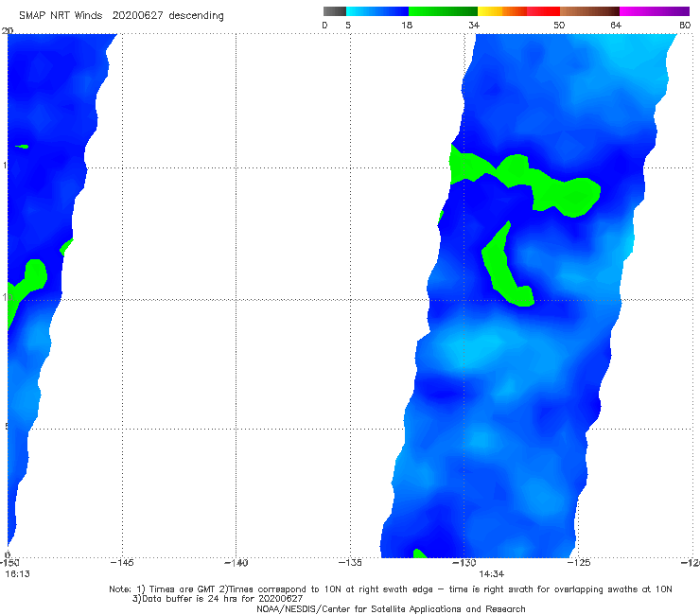The height and width of the screenshot is (615, 700).
Task: Click the 'SMAP NRT Winds 20200627 descending' title
Action: tap(121, 16)
